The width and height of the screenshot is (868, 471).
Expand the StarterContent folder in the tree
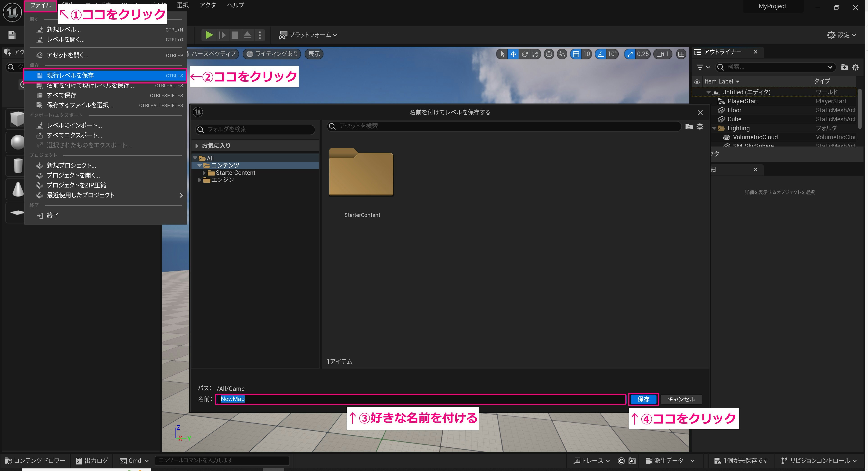(204, 172)
